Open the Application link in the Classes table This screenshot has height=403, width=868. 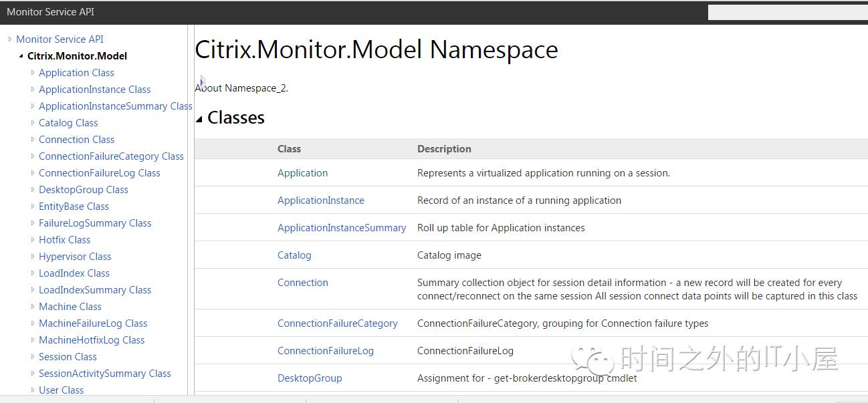pyautogui.click(x=303, y=173)
